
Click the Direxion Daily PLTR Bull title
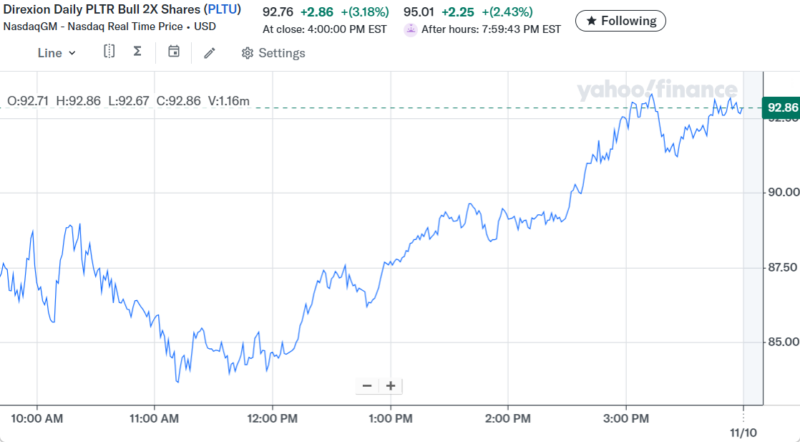[100, 8]
